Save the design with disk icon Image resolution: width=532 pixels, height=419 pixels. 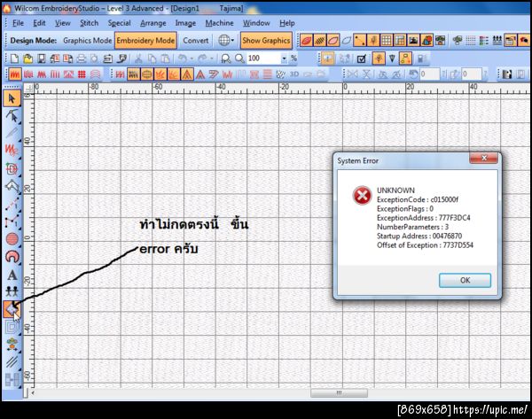(x=42, y=58)
